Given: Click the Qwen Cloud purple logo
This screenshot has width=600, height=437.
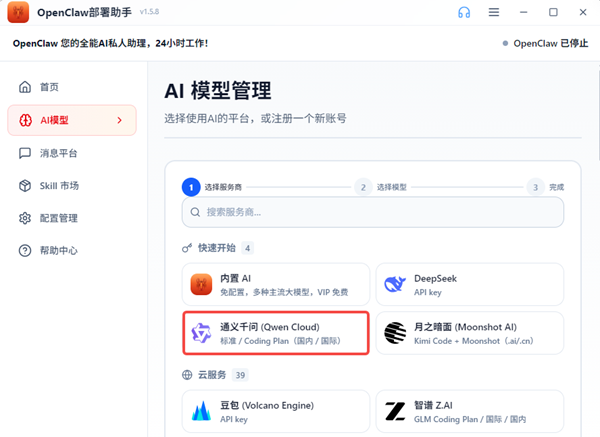Looking at the screenshot, I should click(x=201, y=333).
